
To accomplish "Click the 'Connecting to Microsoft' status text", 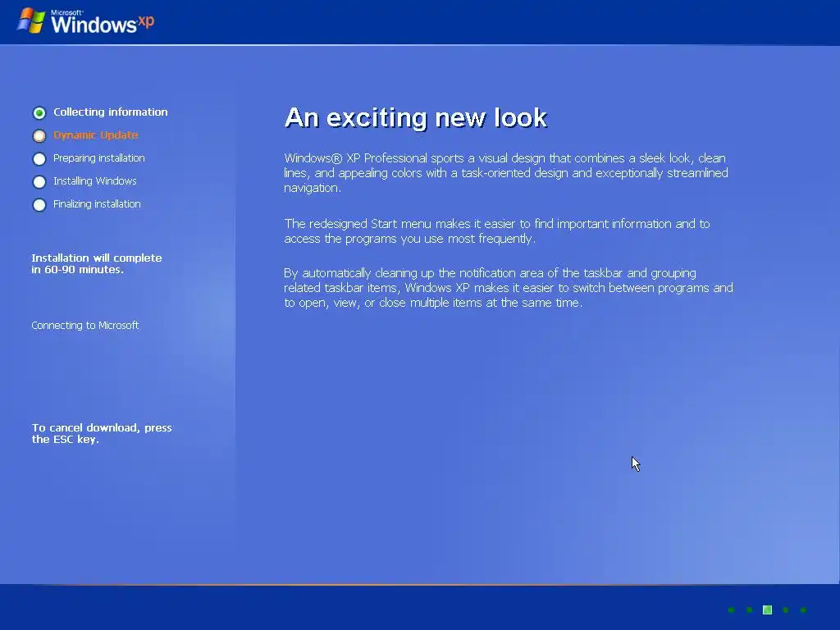I will point(85,325).
